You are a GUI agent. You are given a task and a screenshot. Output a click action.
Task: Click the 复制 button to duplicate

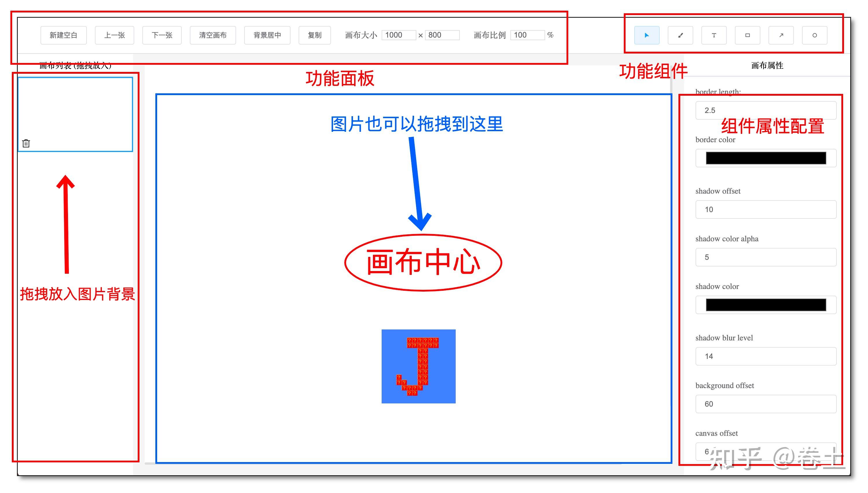315,35
